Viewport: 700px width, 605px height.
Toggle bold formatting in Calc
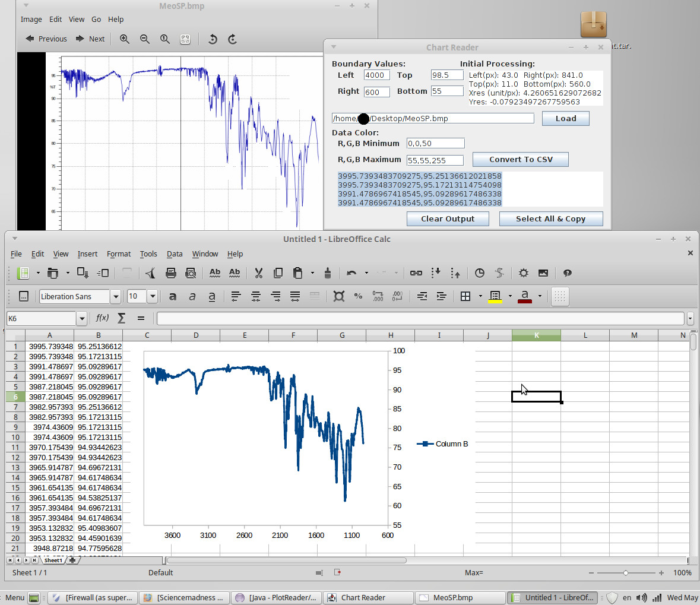coord(173,296)
